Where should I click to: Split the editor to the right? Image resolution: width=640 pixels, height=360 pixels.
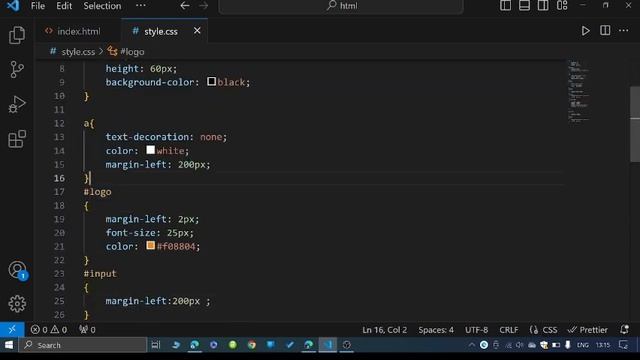605,31
